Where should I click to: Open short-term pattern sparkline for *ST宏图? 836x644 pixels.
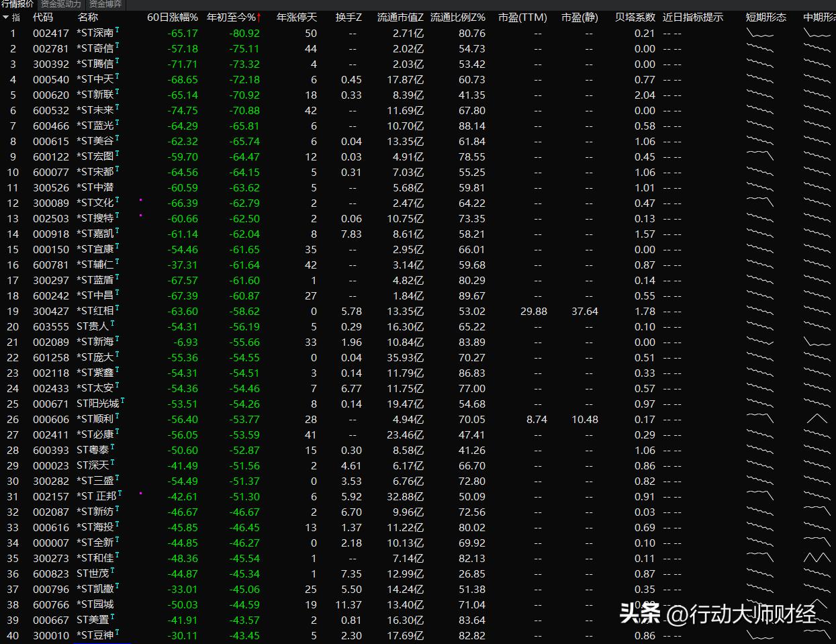760,156
